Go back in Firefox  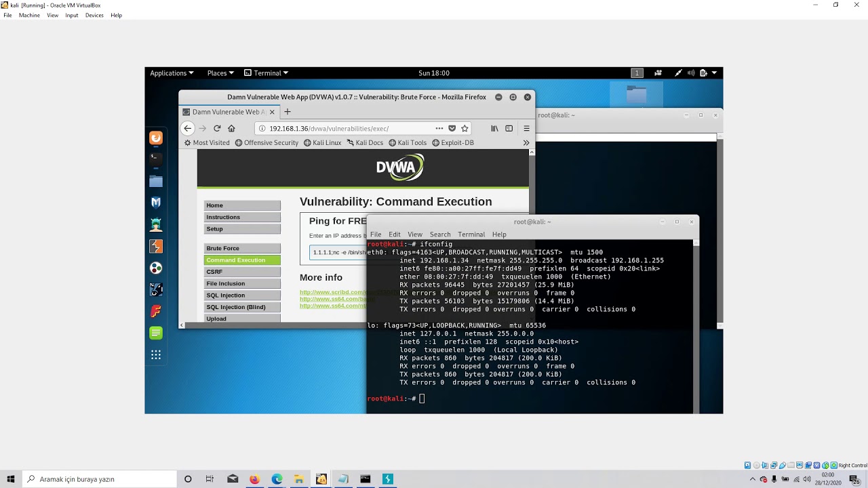[x=188, y=128]
